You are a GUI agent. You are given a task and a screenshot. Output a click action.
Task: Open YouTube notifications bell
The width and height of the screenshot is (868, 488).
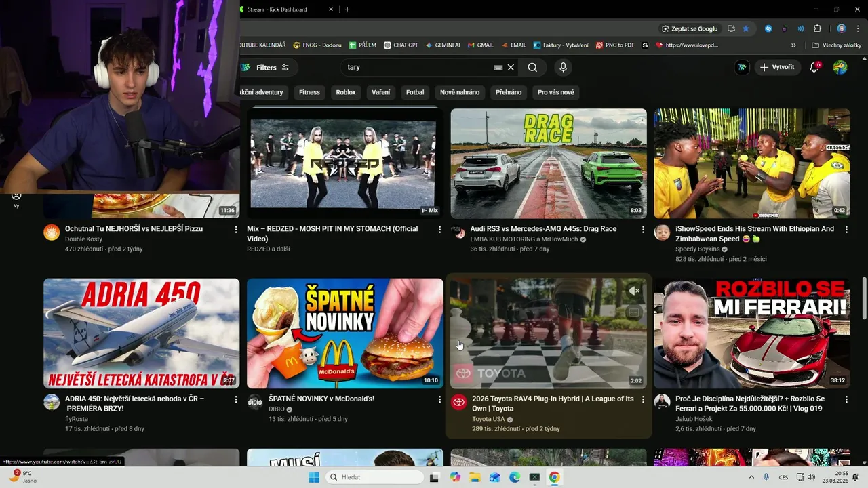(814, 67)
